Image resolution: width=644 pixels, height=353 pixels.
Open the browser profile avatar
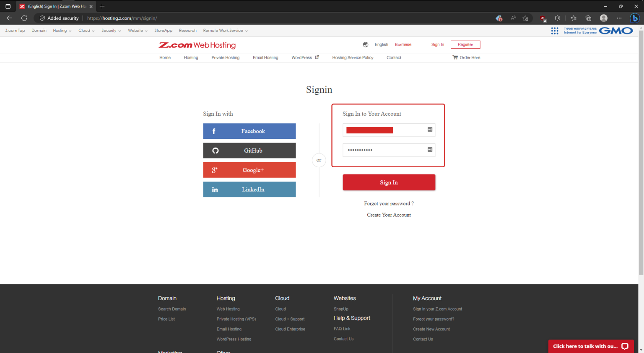[604, 18]
